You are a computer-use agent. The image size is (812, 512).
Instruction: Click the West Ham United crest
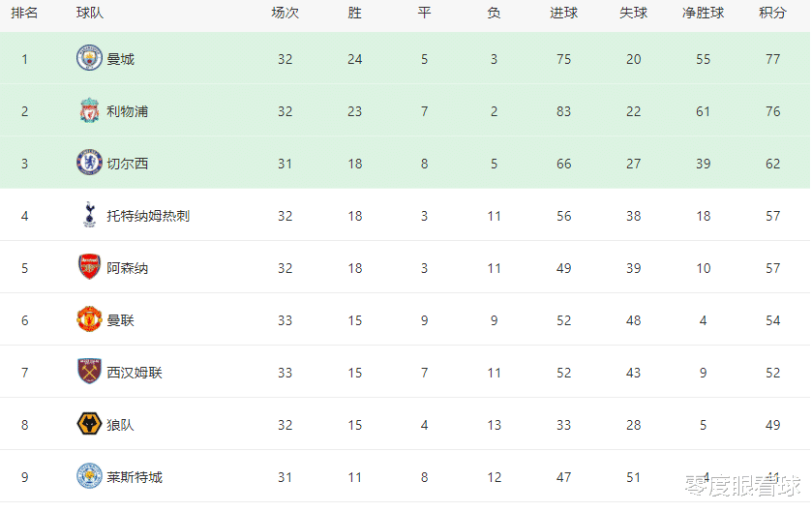(89, 372)
